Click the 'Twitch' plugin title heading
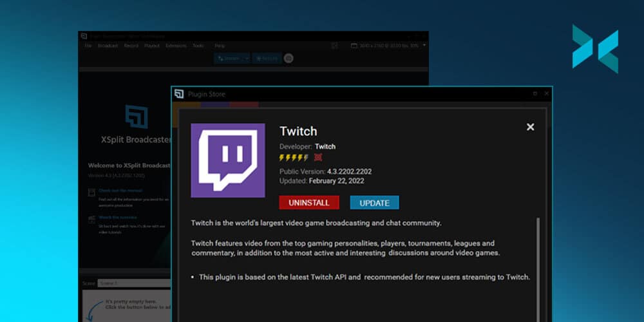The image size is (644, 322). pos(298,131)
